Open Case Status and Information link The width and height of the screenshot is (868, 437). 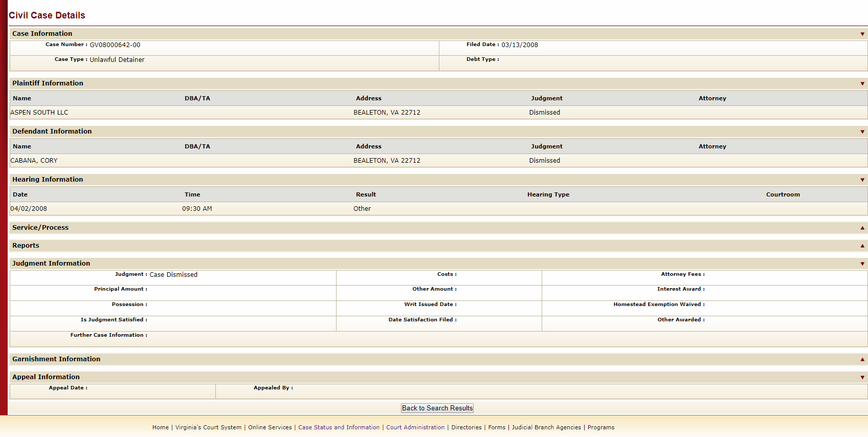click(x=339, y=427)
